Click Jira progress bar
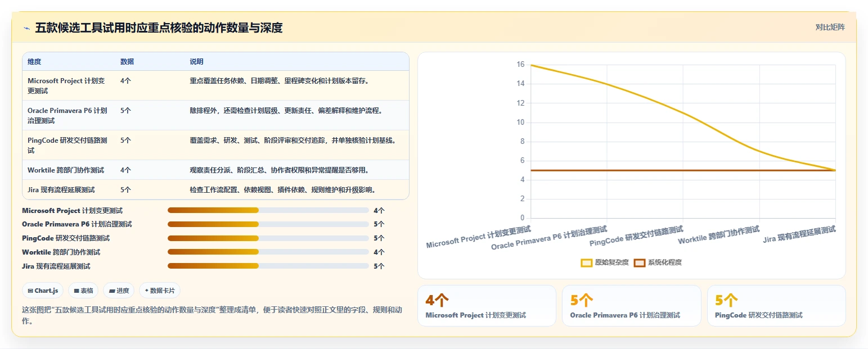This screenshot has height=349, width=868. tap(268, 266)
